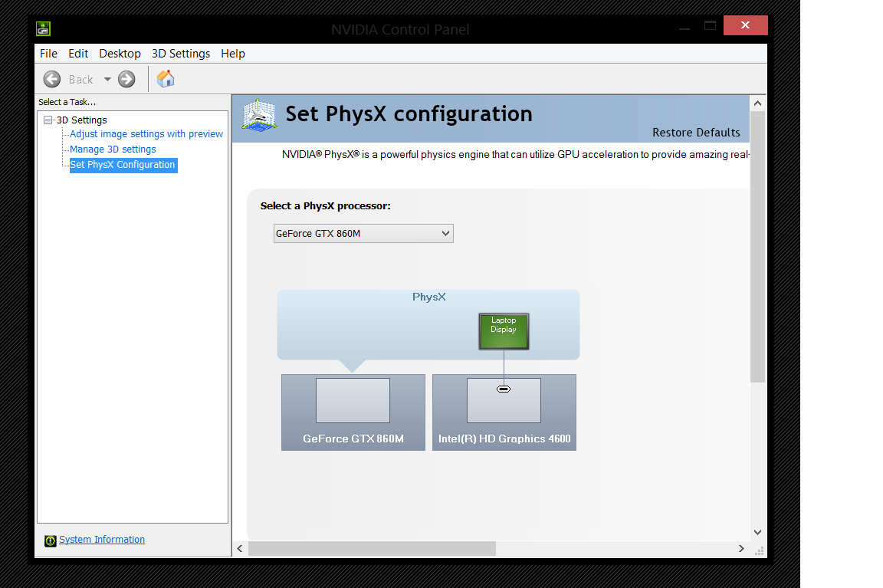Click the vertical scrollbar thumb
Screen dimensions: 883x588
[x=757, y=247]
